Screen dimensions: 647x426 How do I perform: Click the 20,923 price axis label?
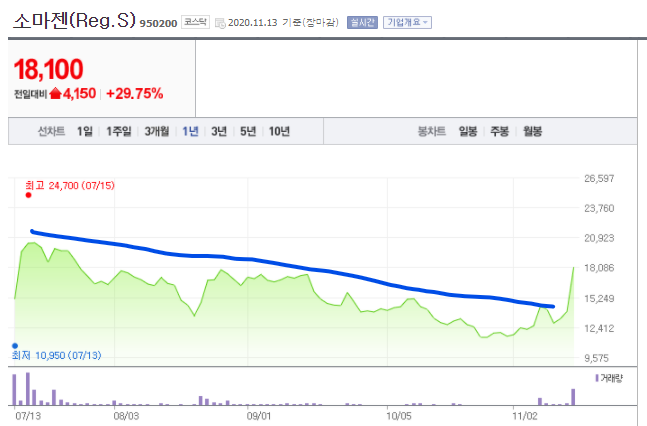coord(599,238)
